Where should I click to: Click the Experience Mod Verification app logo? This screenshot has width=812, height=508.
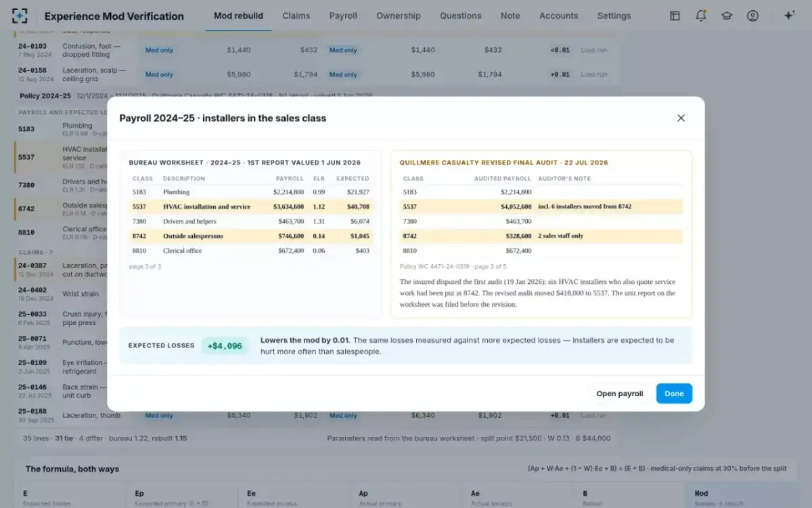point(20,16)
